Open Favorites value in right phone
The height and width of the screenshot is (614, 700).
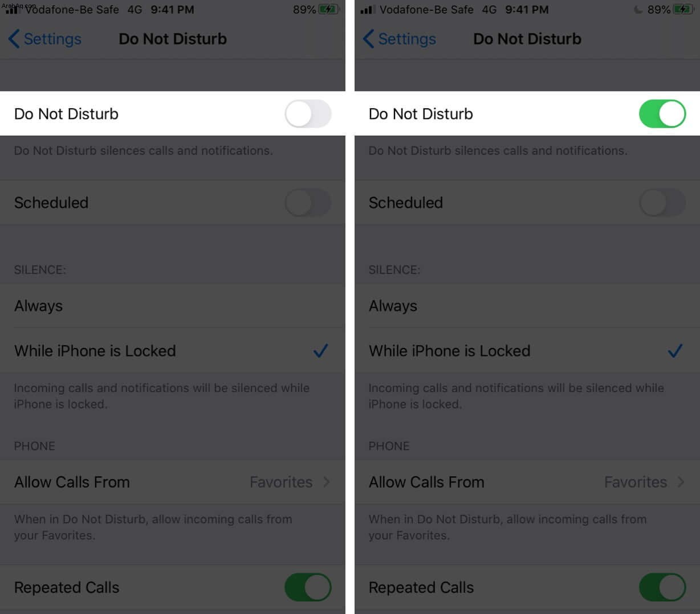pos(636,482)
